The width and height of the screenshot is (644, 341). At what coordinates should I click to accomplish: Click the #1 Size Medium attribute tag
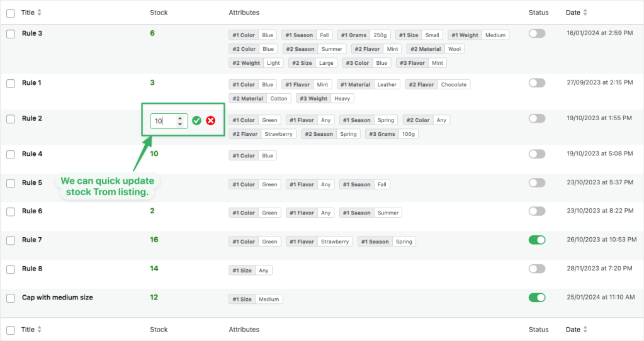[256, 299]
